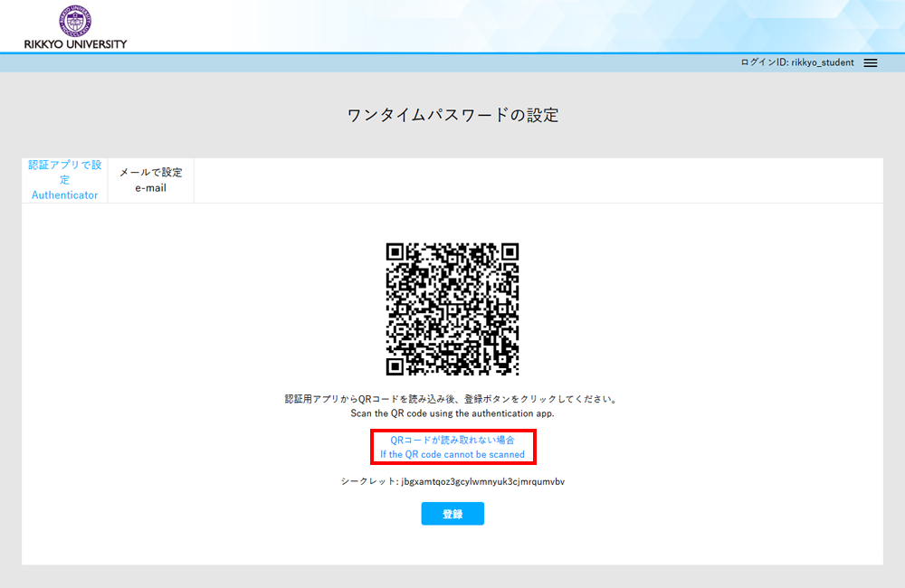This screenshot has height=588, width=905.
Task: Open the hamburger menu icon
Action: pyautogui.click(x=871, y=63)
